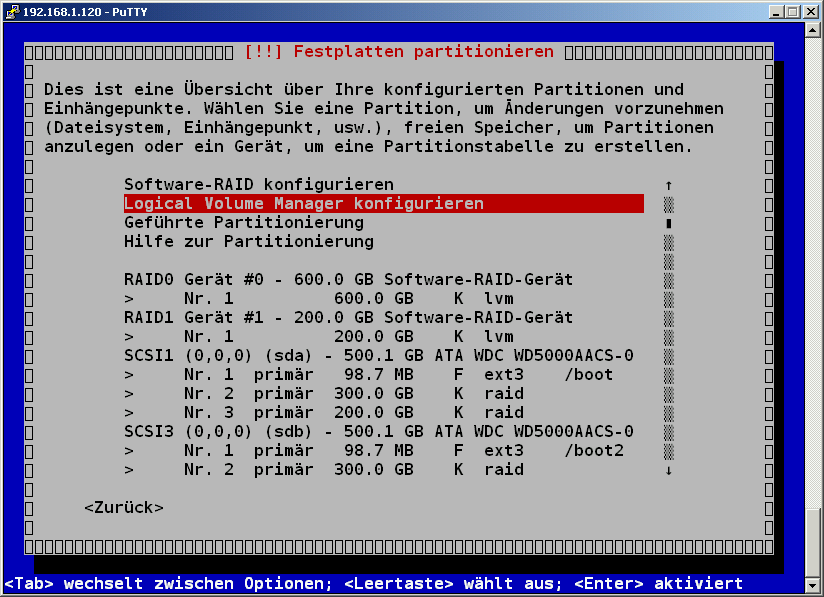Select Logical Volume Manager konfigurieren entry
The height and width of the screenshot is (597, 824).
(303, 204)
